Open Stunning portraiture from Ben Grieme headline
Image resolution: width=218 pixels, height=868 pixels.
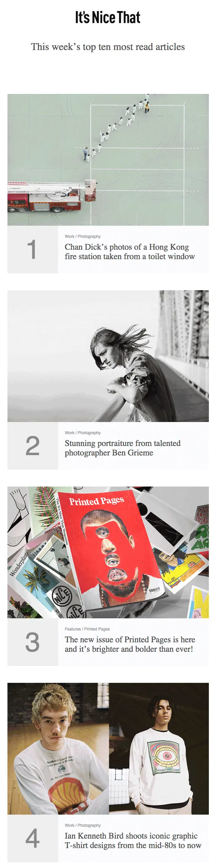point(123,448)
